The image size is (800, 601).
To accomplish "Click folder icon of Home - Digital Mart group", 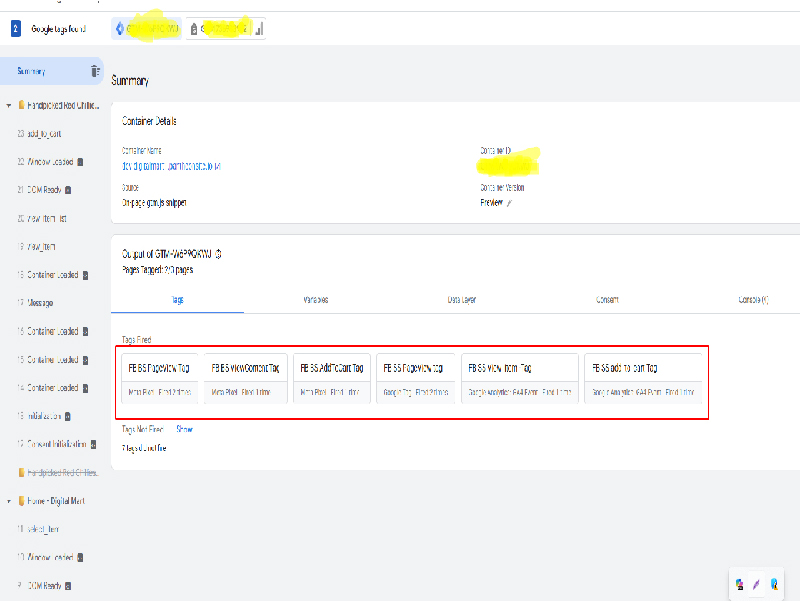I will pyautogui.click(x=21, y=501).
